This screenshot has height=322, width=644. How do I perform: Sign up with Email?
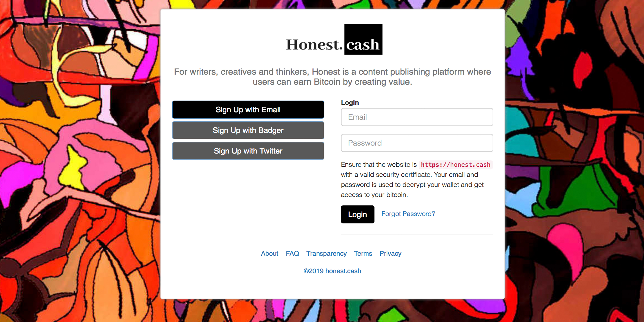[248, 109]
